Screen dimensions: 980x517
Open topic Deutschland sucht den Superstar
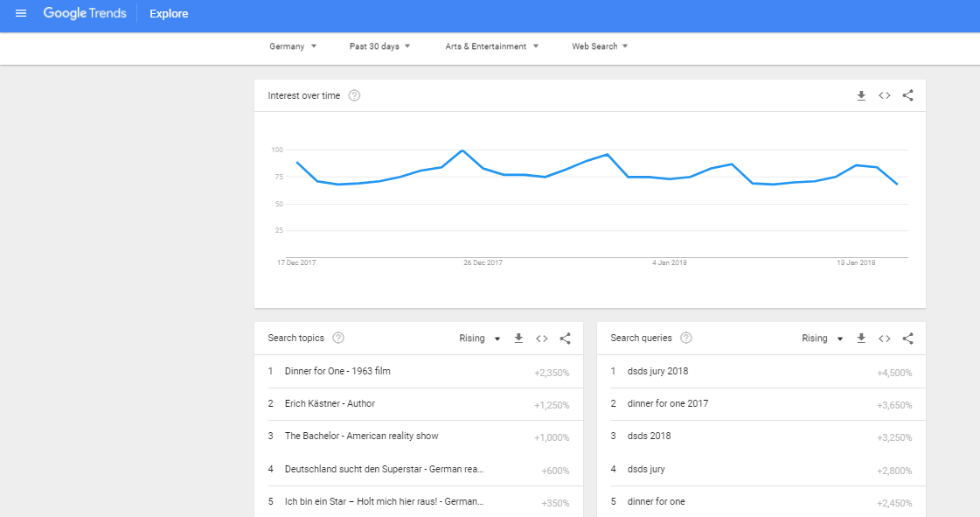click(x=384, y=470)
